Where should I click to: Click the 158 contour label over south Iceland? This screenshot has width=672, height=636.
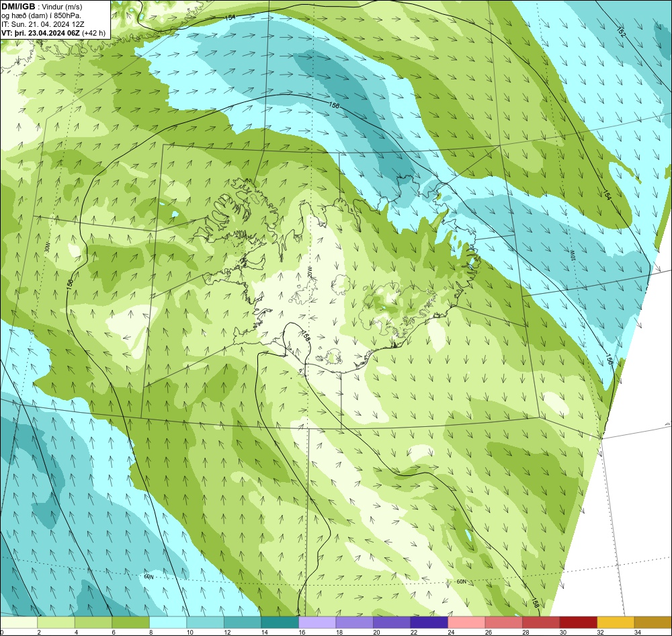coord(306,335)
